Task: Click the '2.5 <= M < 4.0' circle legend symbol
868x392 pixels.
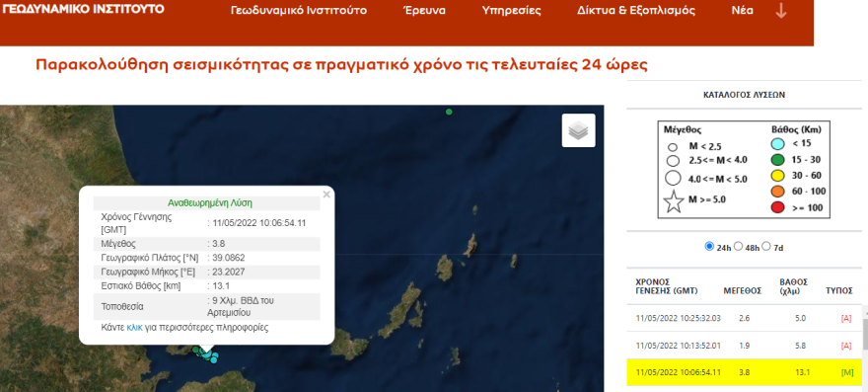Action: tap(673, 161)
